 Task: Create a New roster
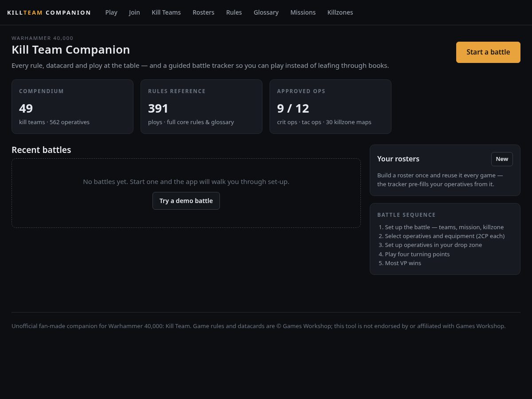click(x=502, y=159)
